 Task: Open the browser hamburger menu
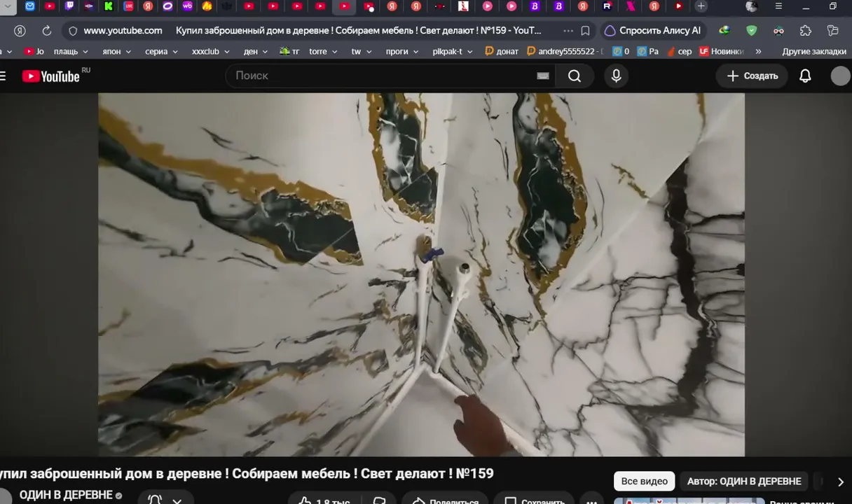[x=778, y=6]
